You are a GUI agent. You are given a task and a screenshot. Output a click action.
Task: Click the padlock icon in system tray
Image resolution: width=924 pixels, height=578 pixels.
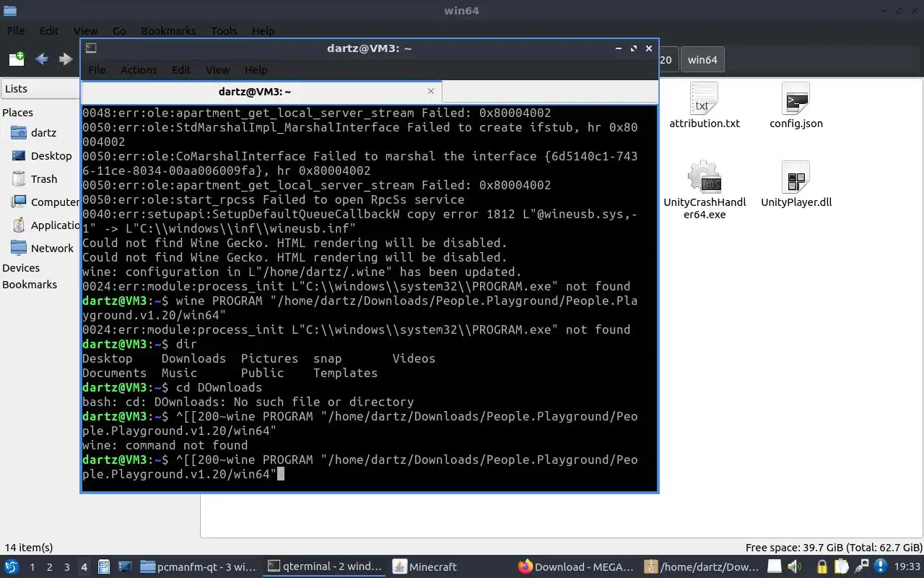(x=821, y=567)
